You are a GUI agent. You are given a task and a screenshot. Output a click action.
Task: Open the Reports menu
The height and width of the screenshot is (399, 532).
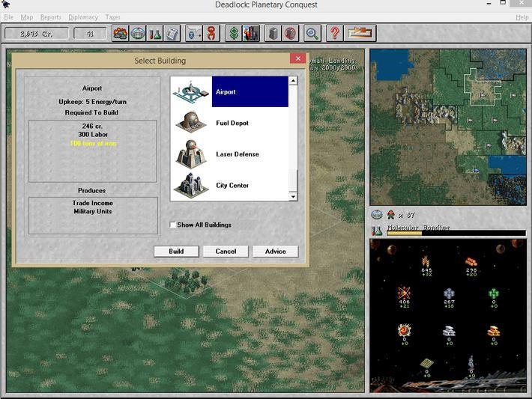pyautogui.click(x=50, y=17)
